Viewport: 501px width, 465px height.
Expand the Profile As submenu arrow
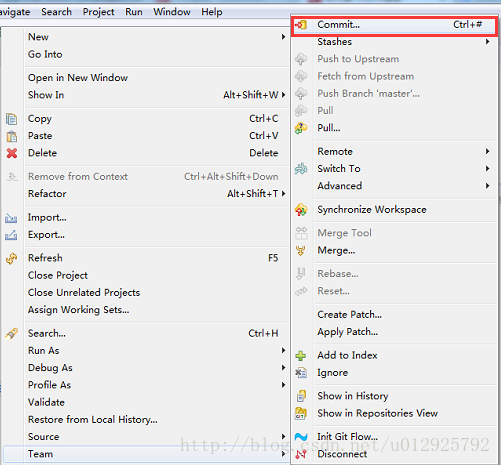(283, 385)
